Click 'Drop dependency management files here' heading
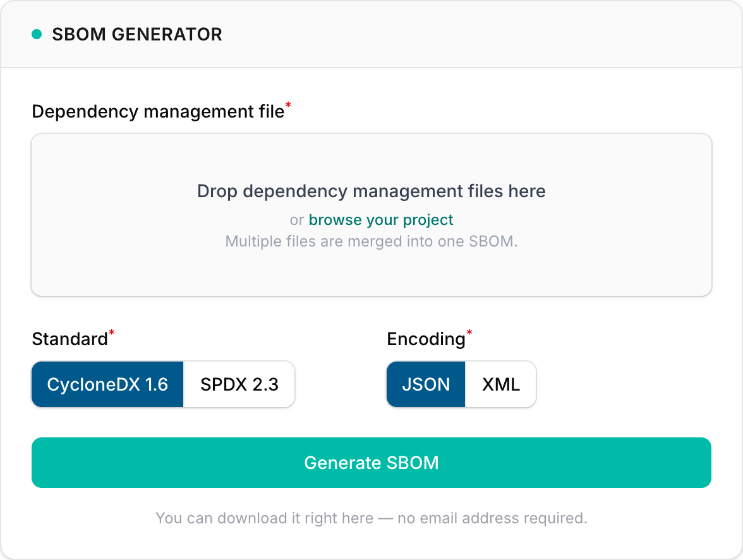 point(371,191)
